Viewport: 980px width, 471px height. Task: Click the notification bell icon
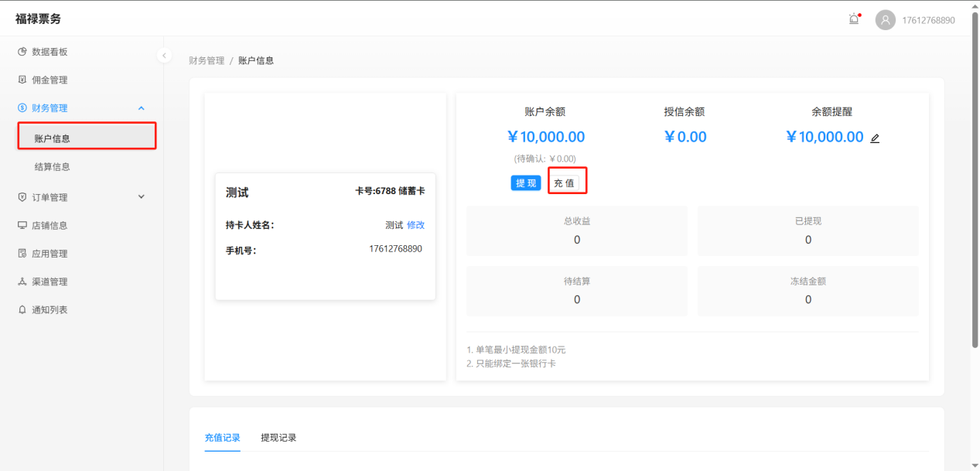point(854,20)
